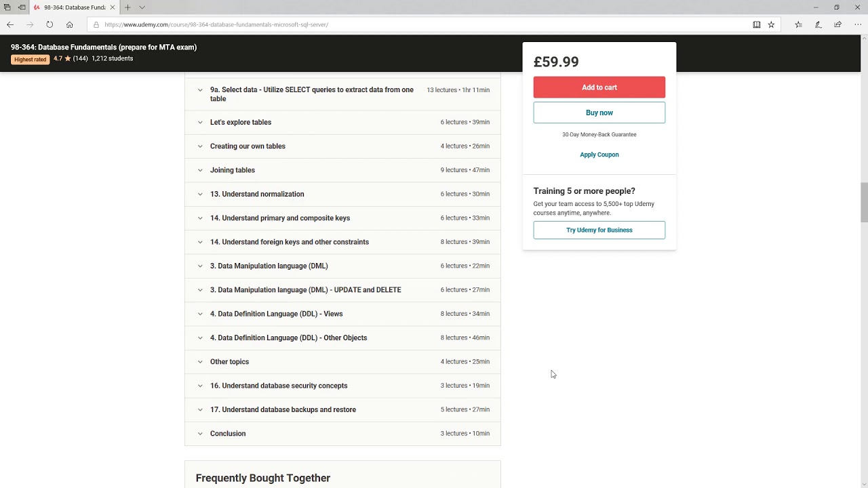The image size is (868, 488).
Task: Open Reading view in address bar
Action: point(756,24)
